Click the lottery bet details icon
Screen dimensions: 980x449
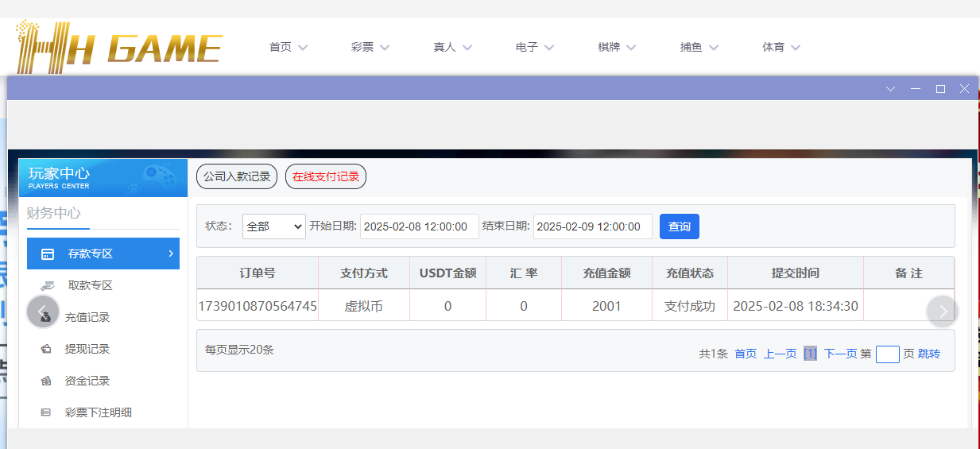click(x=46, y=412)
